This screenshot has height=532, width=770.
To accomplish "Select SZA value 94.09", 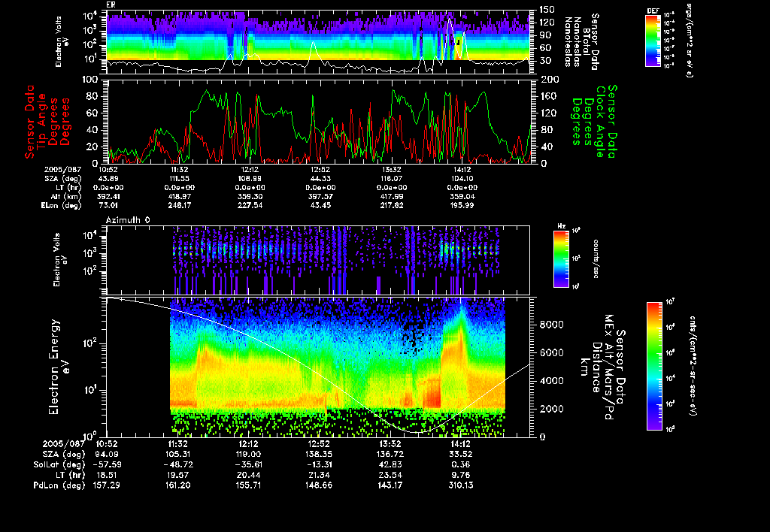I will (x=106, y=455).
